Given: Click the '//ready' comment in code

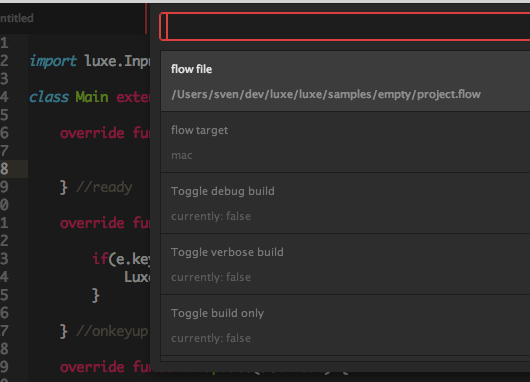Looking at the screenshot, I should pyautogui.click(x=104, y=187).
